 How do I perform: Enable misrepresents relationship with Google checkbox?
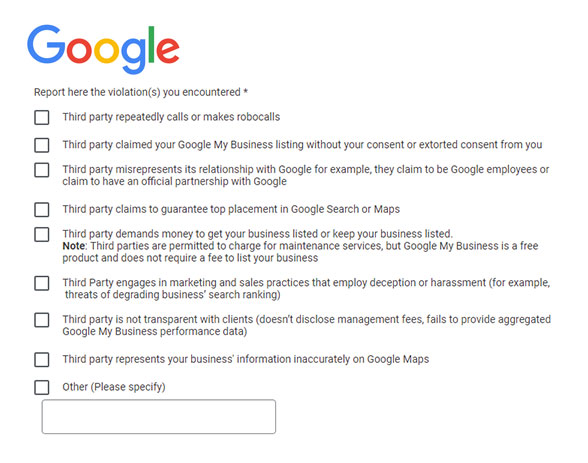click(x=42, y=170)
